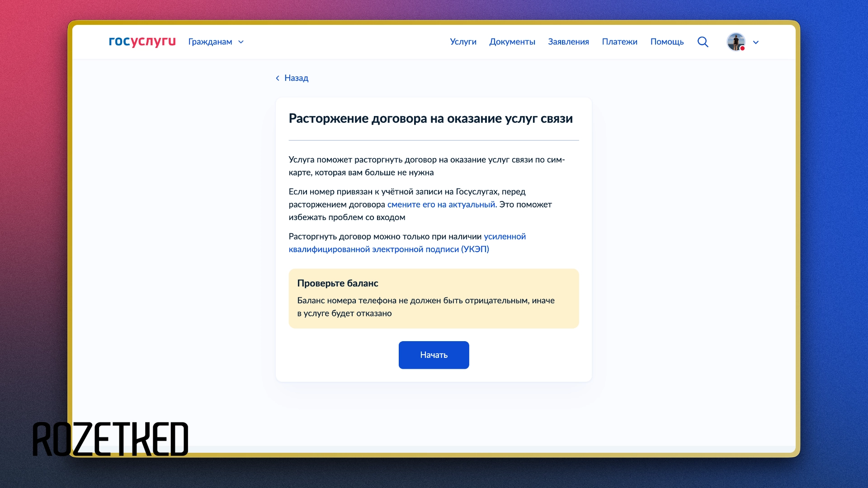Open the Помощь page
The width and height of the screenshot is (868, 488).
pos(667,42)
